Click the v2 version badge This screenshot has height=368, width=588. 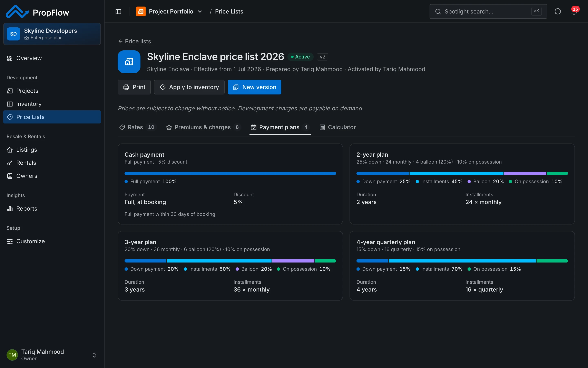tap(322, 57)
